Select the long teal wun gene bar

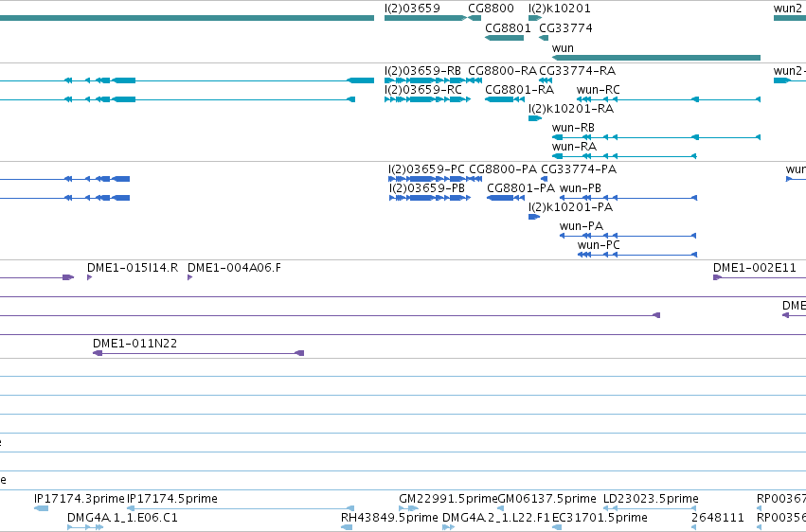point(656,58)
